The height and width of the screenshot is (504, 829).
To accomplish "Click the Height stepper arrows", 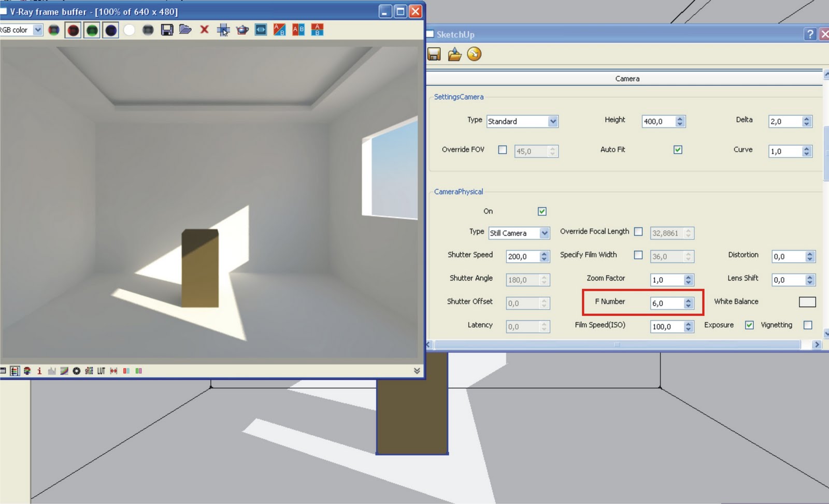I will click(x=680, y=121).
